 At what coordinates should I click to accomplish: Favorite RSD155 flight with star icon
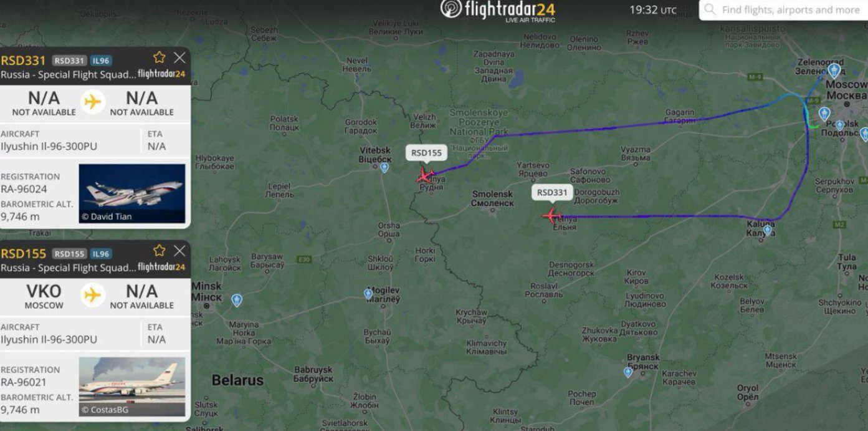pyautogui.click(x=160, y=251)
